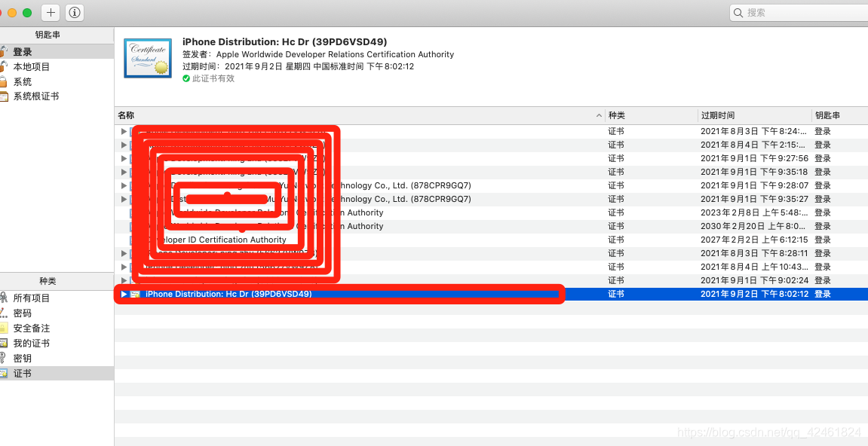
Task: Expand the row expiring 2021年9月1日 下午9:35:18
Action: point(124,172)
